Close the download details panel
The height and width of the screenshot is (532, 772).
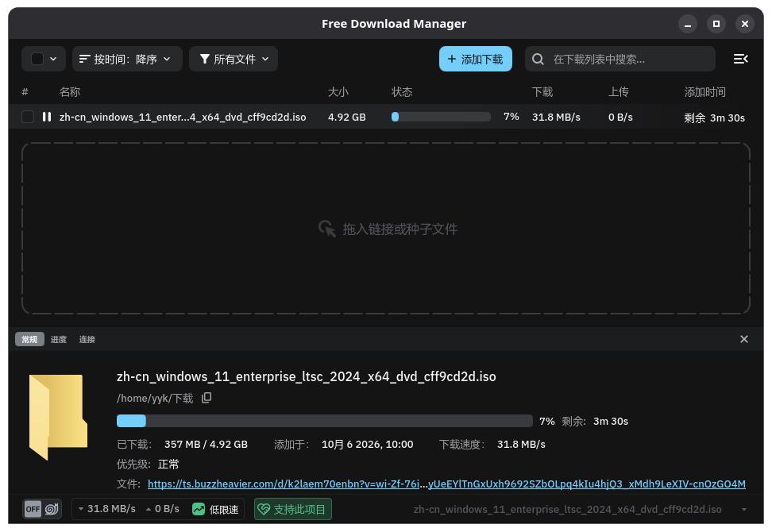[744, 339]
